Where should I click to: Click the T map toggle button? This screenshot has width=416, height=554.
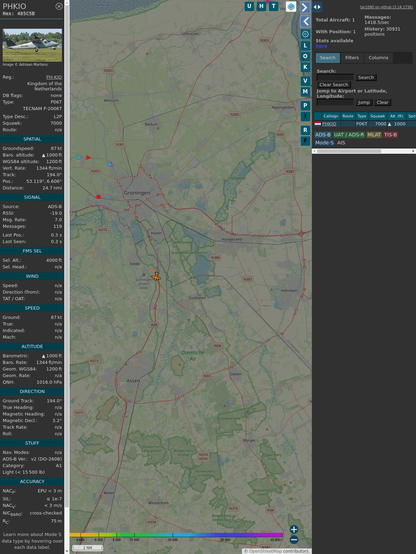[273, 6]
